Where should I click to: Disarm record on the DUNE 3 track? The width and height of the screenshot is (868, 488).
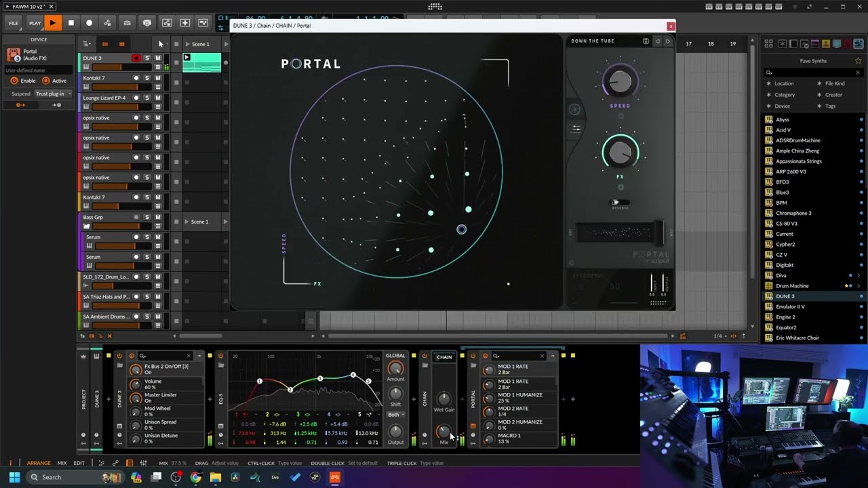point(136,58)
